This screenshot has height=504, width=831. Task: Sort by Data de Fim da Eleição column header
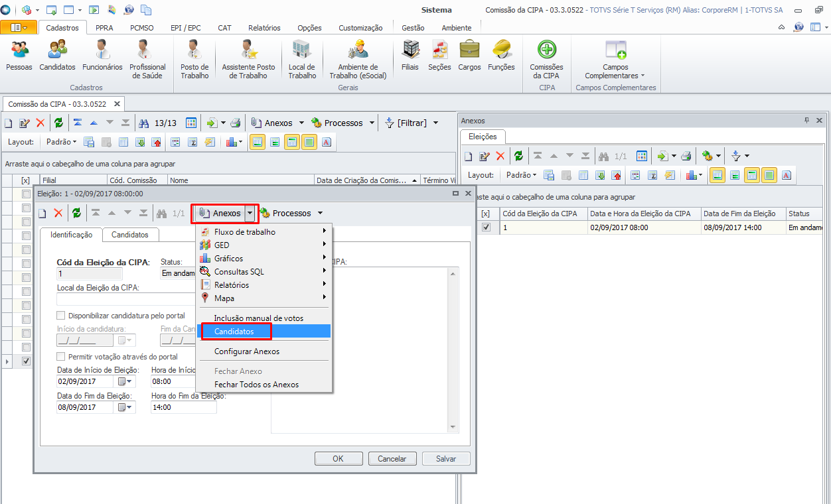click(x=743, y=214)
